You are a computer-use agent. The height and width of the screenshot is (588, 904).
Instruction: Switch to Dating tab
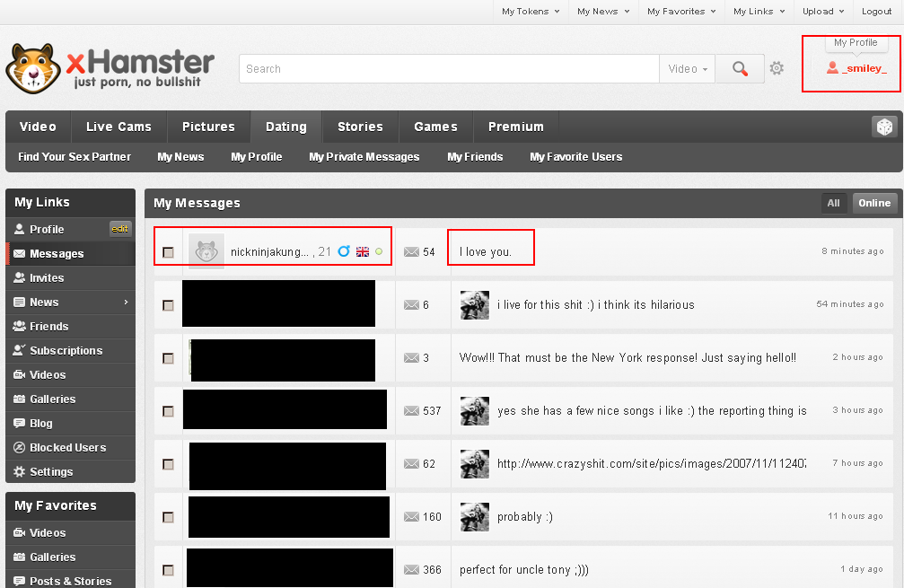[286, 127]
